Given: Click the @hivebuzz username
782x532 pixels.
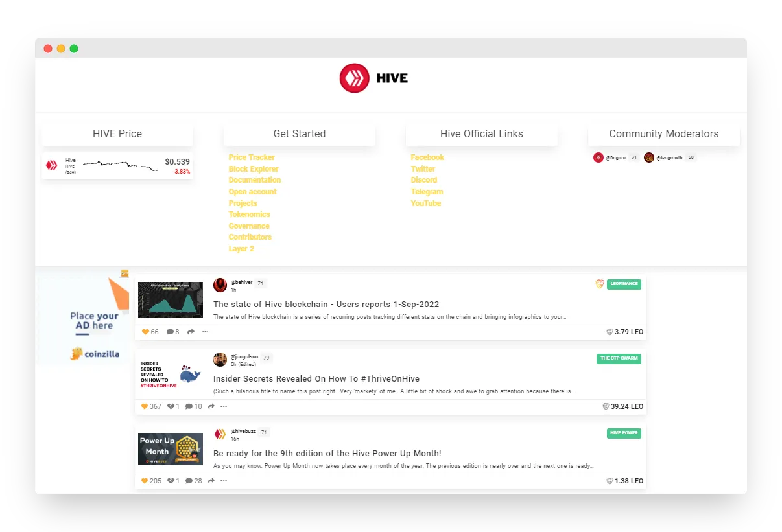Looking at the screenshot, I should point(243,432).
